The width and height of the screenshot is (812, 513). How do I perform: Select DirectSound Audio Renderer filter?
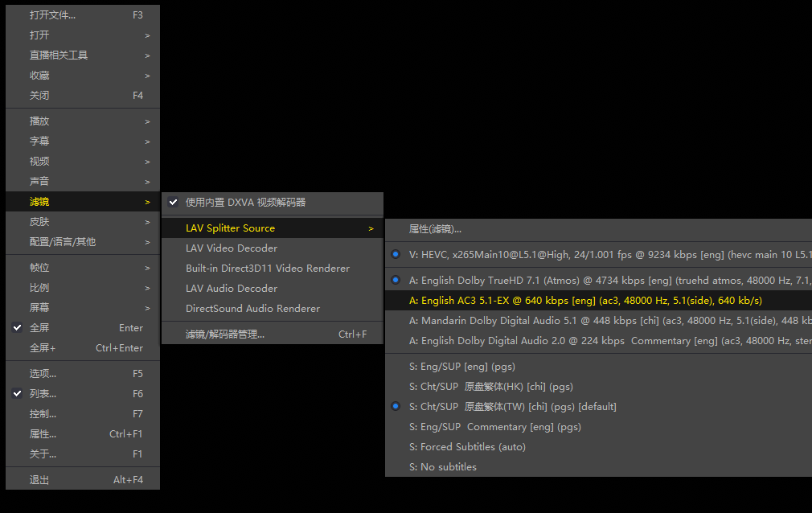pos(273,309)
